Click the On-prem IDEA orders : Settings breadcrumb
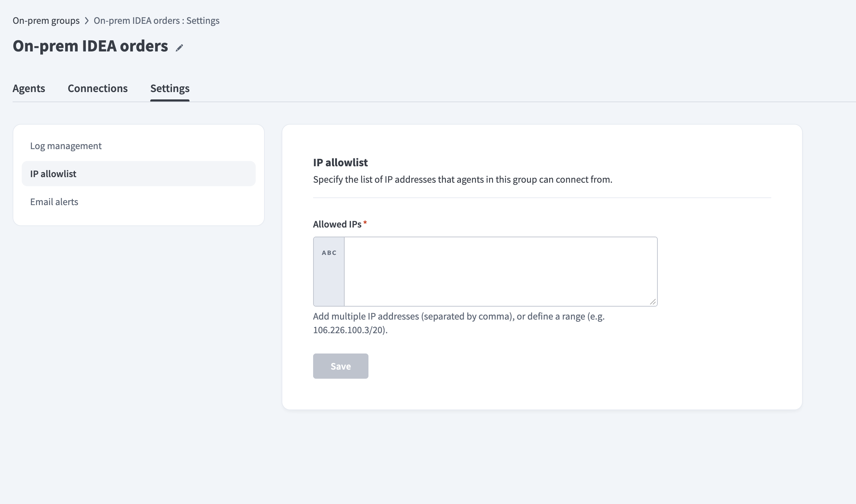The width and height of the screenshot is (856, 504). [x=156, y=21]
